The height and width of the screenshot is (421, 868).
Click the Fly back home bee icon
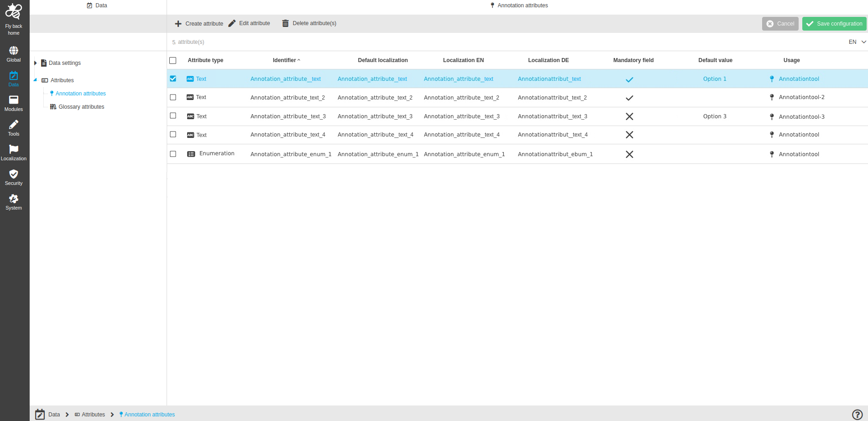[14, 12]
